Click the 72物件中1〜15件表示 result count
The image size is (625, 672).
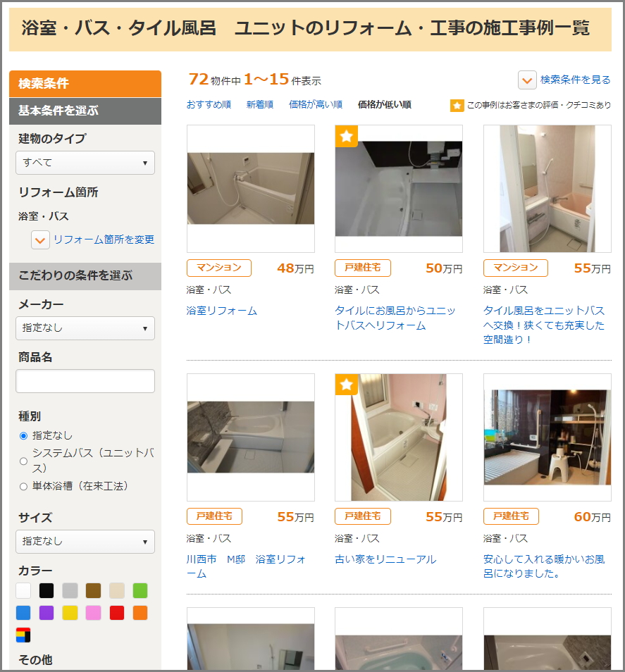pyautogui.click(x=254, y=80)
